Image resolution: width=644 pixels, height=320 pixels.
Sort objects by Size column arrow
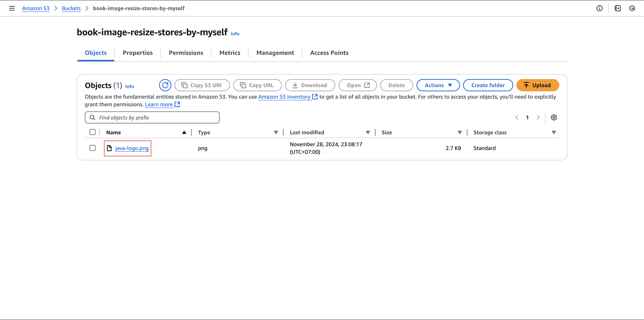(459, 132)
